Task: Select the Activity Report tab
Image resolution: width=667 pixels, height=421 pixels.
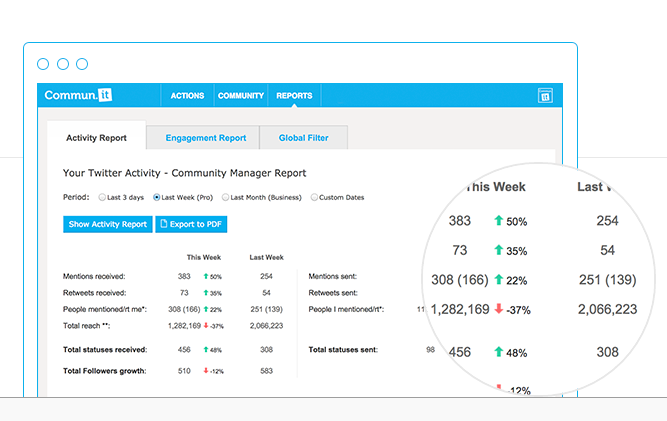Action: click(96, 138)
